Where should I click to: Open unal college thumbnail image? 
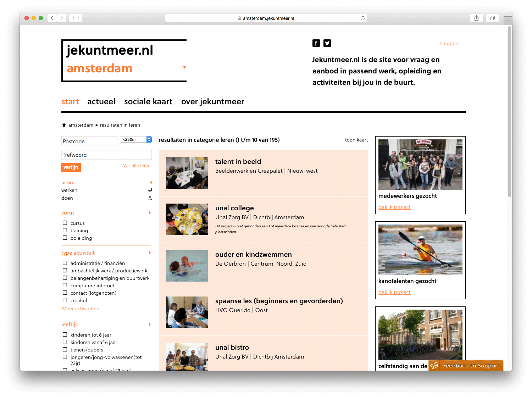click(187, 219)
